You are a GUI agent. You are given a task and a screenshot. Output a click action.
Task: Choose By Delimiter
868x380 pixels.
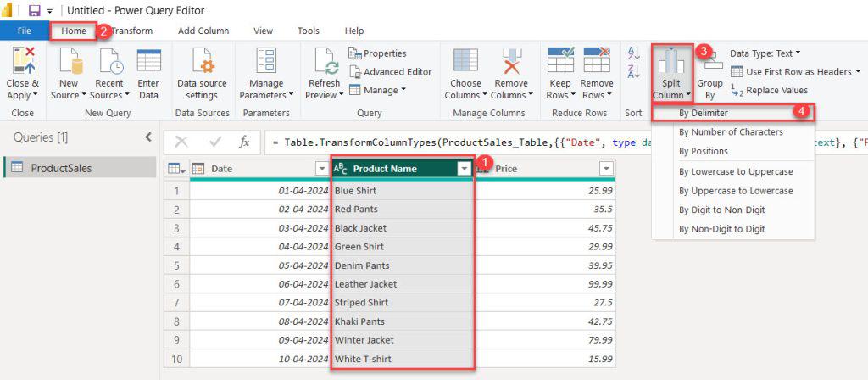click(x=733, y=113)
